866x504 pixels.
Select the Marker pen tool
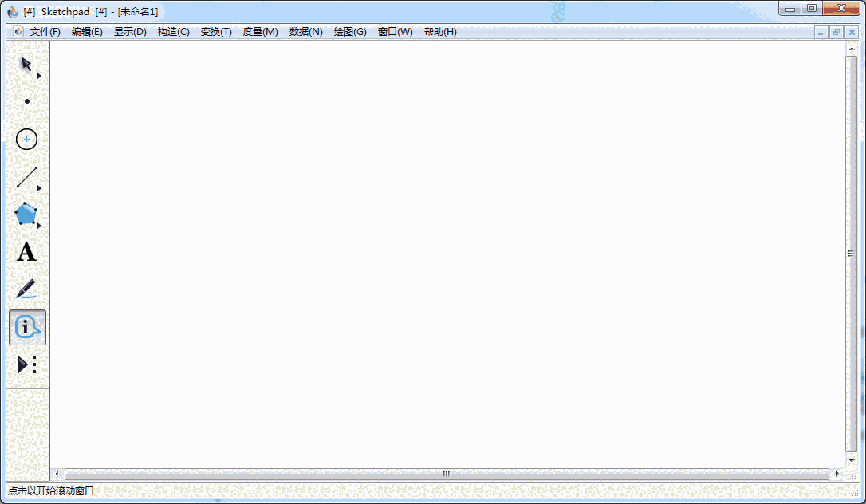[26, 289]
